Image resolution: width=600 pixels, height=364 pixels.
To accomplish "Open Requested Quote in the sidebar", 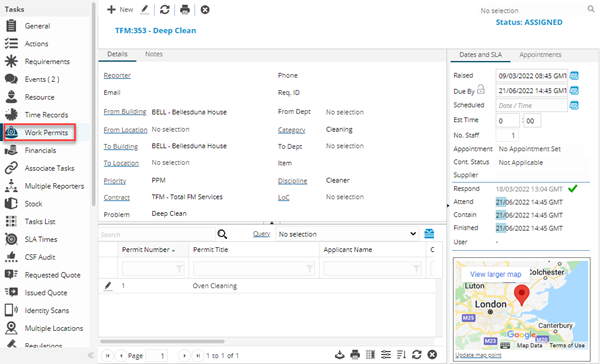I will (x=52, y=275).
